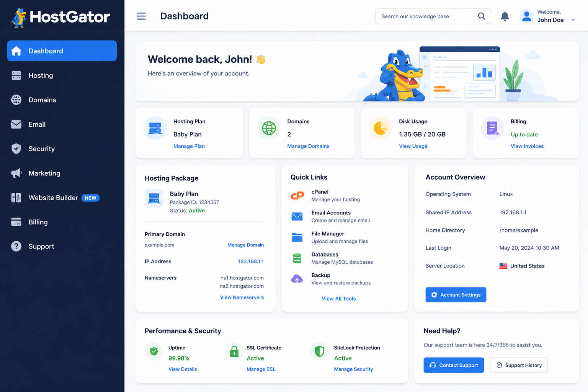Open the View Invoices link
This screenshot has height=392, width=588.
[527, 146]
